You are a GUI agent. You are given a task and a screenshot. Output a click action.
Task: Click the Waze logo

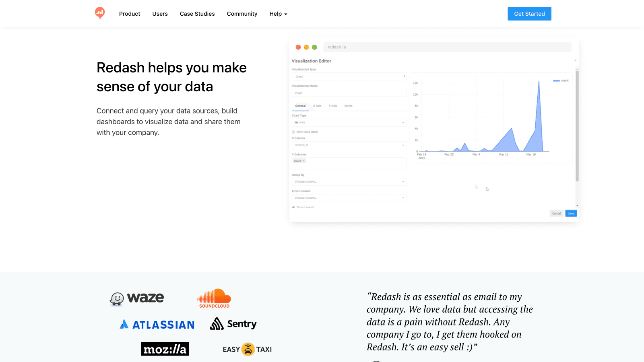point(137,298)
